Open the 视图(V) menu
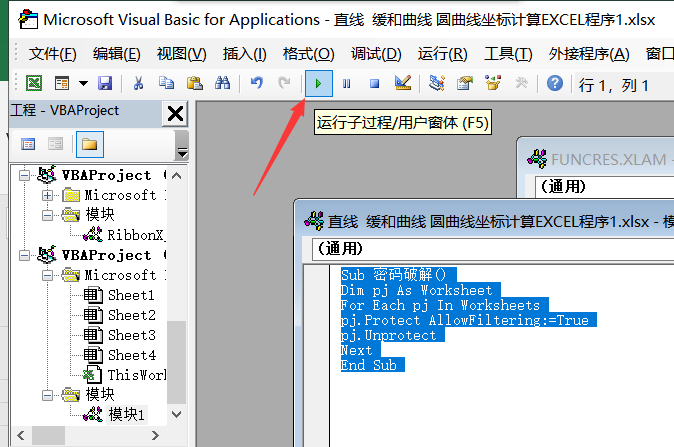Viewport: 674px width, 447px height. click(x=181, y=54)
